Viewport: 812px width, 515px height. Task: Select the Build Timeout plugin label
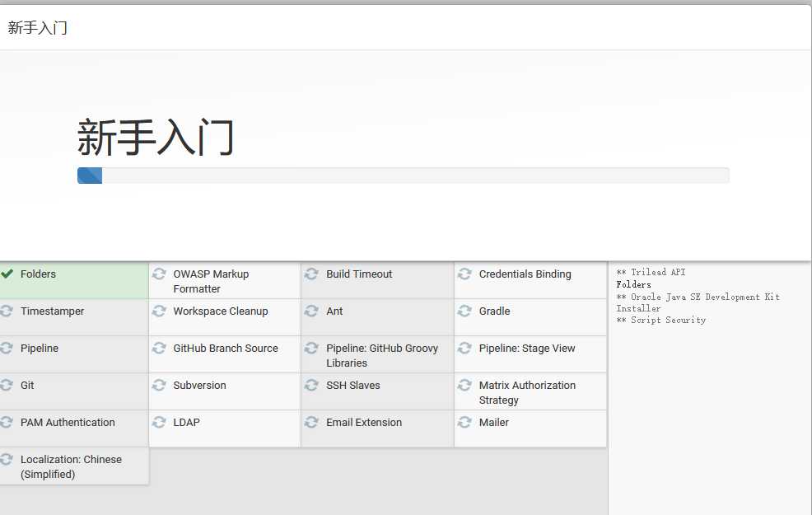point(359,274)
